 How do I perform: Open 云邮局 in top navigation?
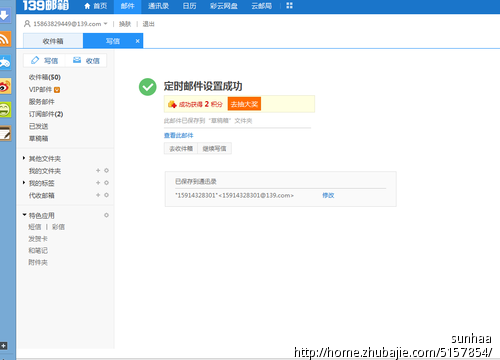[262, 6]
